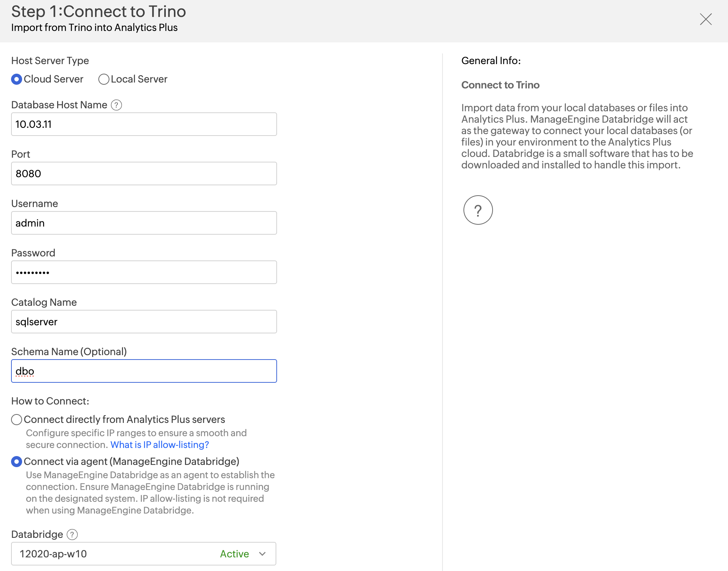
Task: Select the 'Host Server Type' label
Action: click(50, 61)
